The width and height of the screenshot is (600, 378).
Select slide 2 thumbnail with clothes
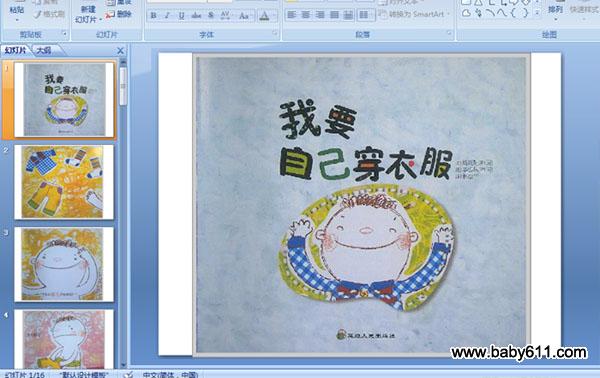(64, 182)
